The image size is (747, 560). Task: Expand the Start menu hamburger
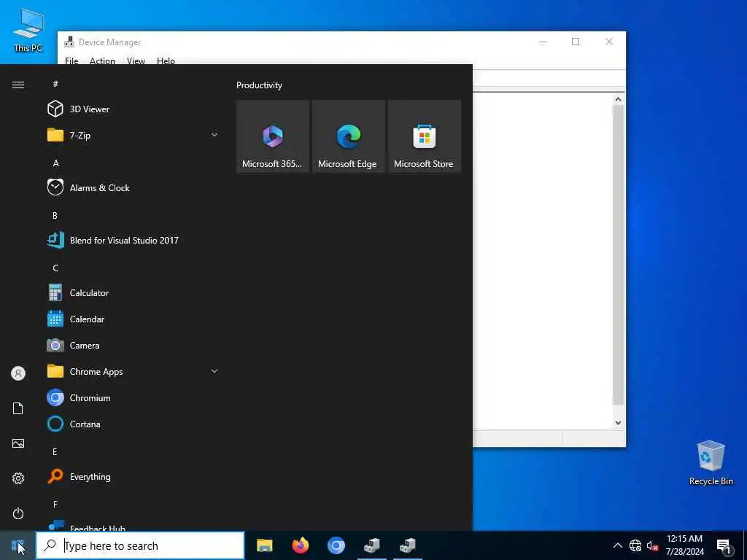18,85
